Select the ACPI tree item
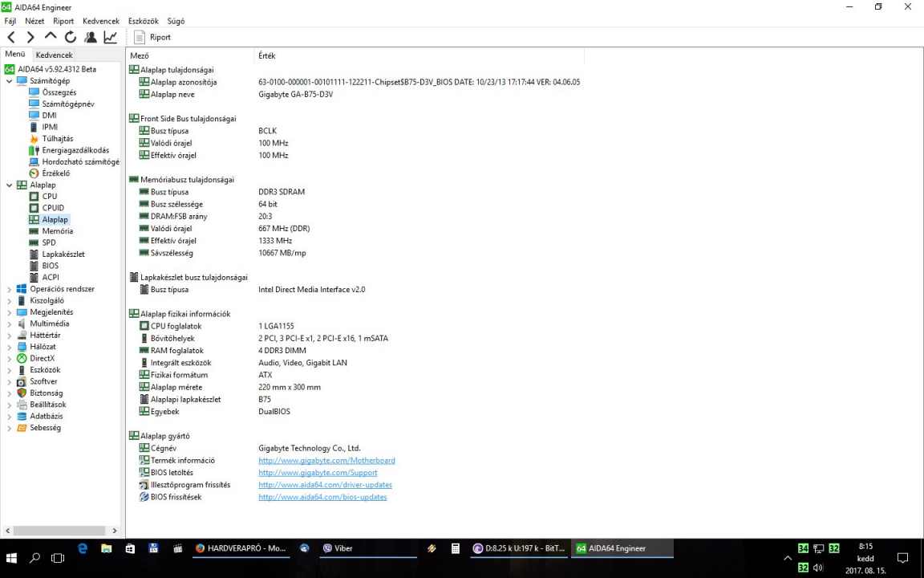924x578 pixels. click(50, 277)
